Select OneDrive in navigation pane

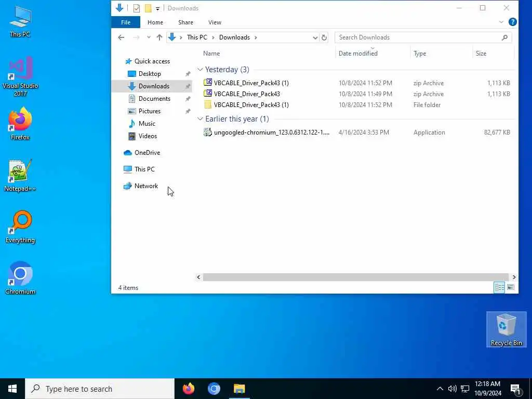point(147,153)
